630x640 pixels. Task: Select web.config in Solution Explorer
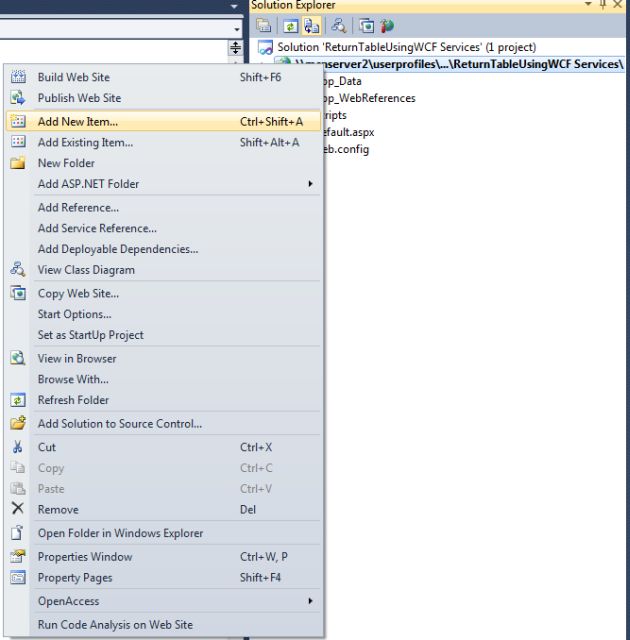(x=346, y=149)
